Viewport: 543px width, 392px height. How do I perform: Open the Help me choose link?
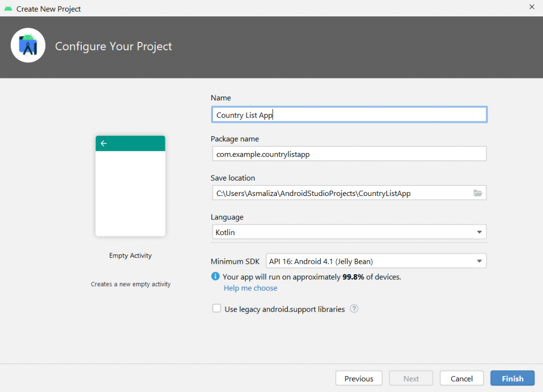[250, 288]
